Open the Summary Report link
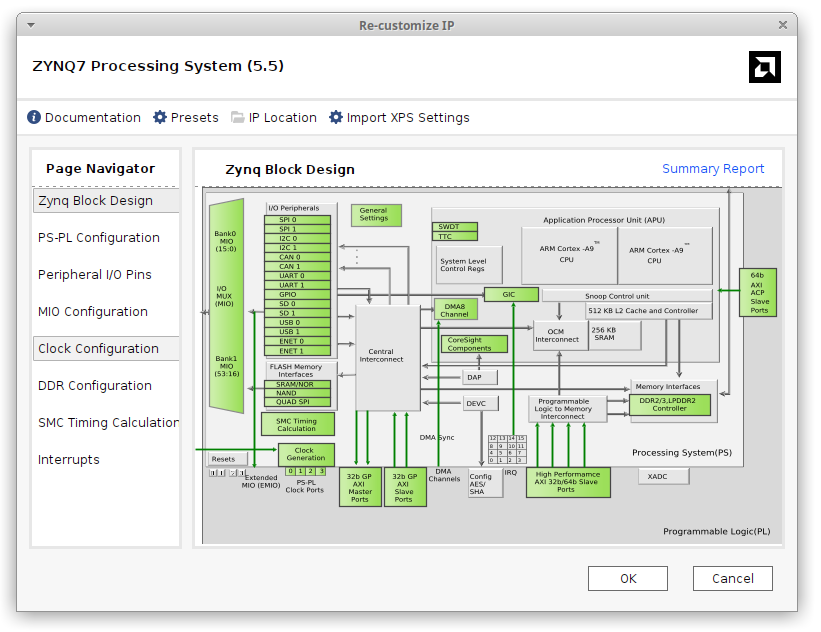Screen dimensions: 821x632 click(713, 169)
